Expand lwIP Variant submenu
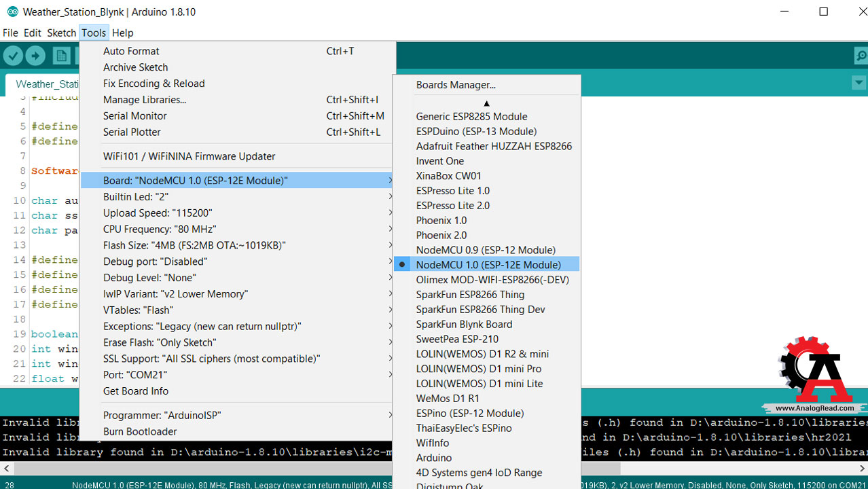The height and width of the screenshot is (489, 868). 390,294
